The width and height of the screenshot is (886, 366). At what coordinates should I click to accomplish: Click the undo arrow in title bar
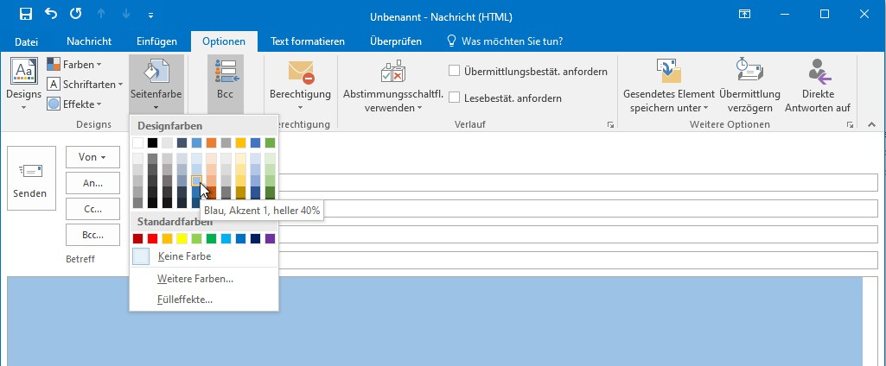coord(51,14)
